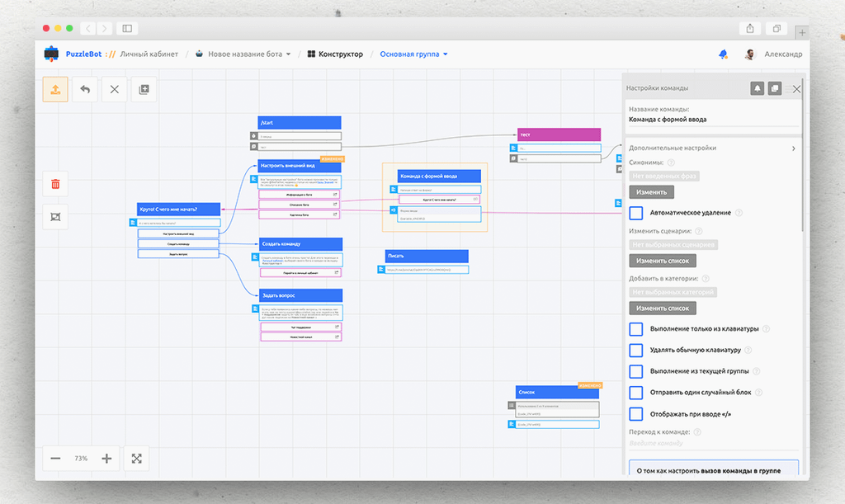Image resolution: width=845 pixels, height=504 pixels.
Task: Click the red trash delete button
Action: click(55, 184)
